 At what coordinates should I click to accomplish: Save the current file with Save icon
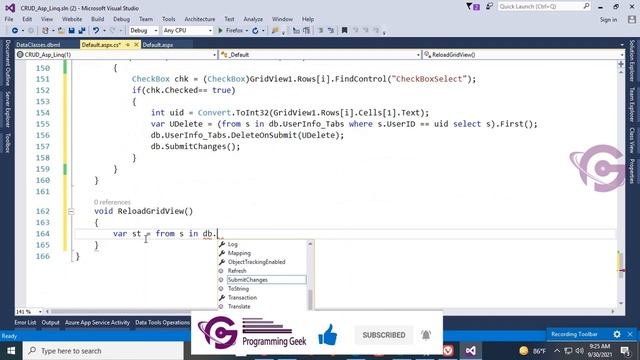tap(71, 31)
